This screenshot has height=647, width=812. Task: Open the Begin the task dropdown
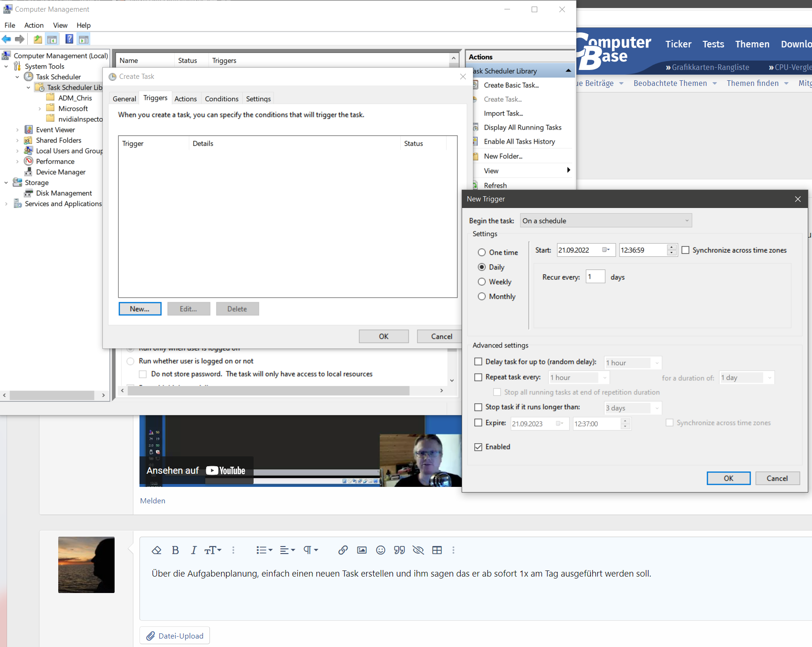tap(687, 220)
